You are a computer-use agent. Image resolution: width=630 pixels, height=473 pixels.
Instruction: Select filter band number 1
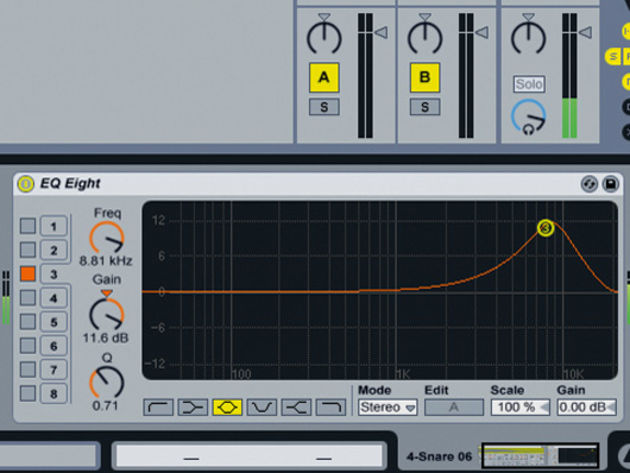[53, 227]
